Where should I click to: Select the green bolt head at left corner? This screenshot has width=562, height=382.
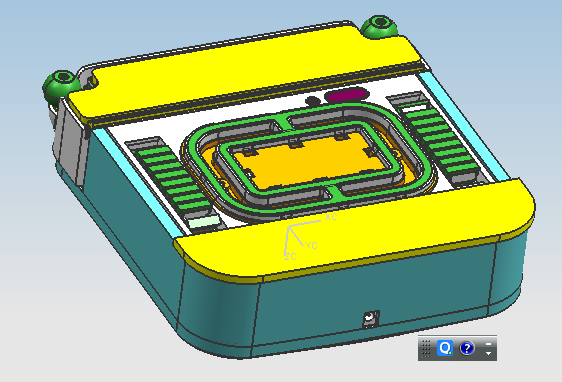61,85
